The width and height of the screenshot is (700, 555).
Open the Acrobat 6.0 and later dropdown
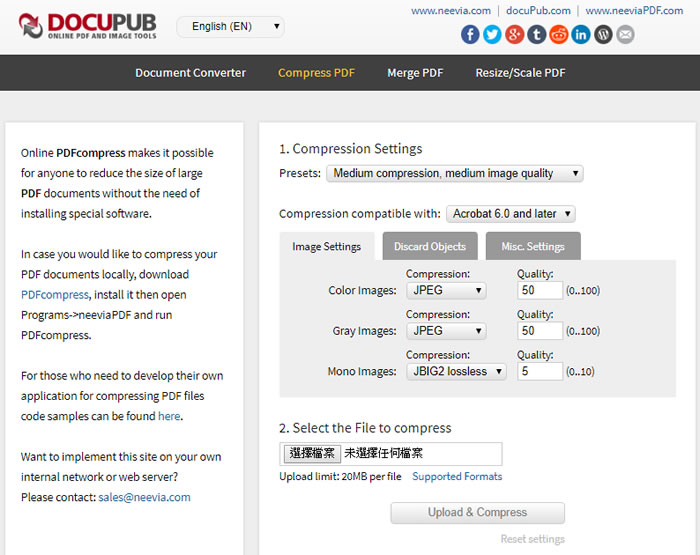tap(511, 214)
